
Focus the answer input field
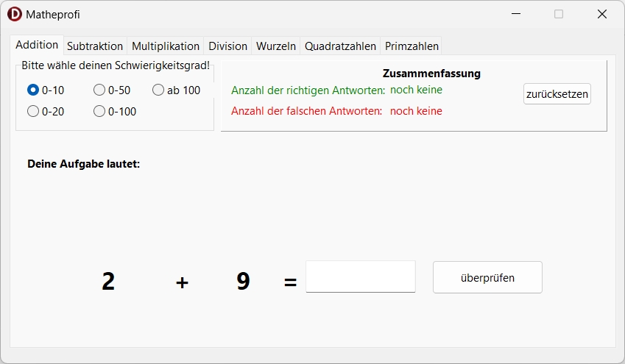click(361, 277)
